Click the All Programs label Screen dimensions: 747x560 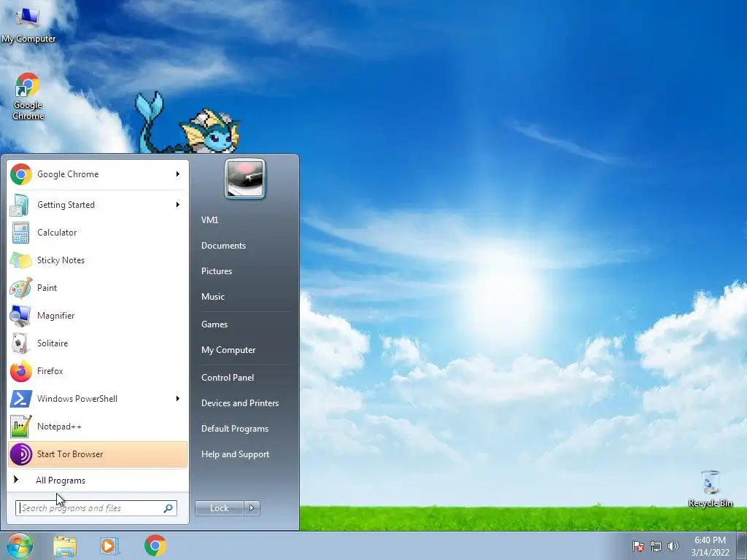click(61, 481)
